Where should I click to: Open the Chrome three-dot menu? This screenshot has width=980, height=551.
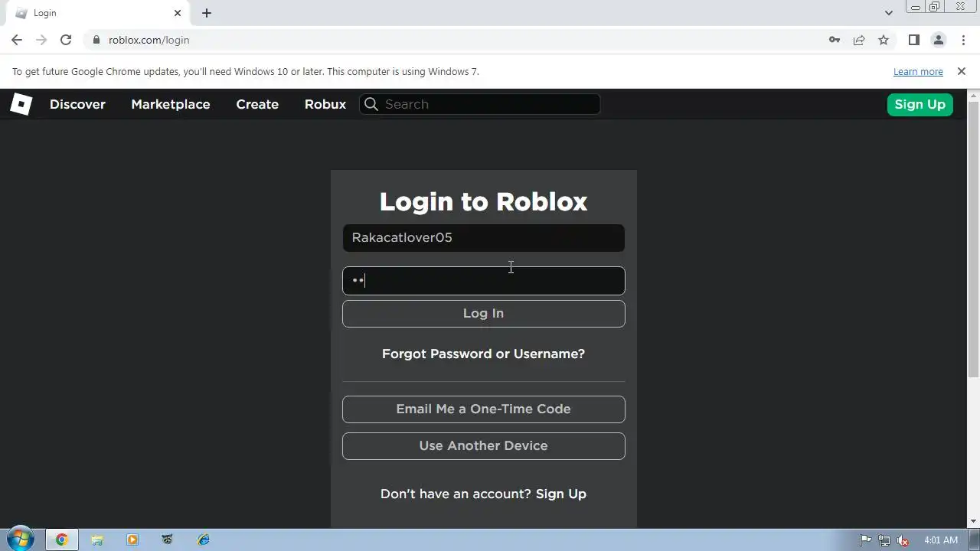point(962,40)
